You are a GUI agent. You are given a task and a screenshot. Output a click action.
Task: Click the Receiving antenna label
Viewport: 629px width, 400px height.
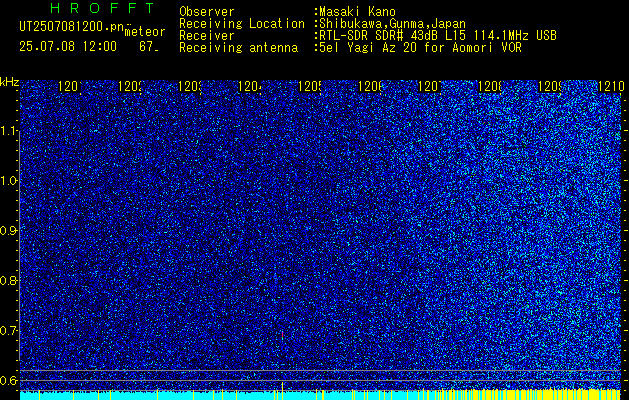pyautogui.click(x=239, y=48)
